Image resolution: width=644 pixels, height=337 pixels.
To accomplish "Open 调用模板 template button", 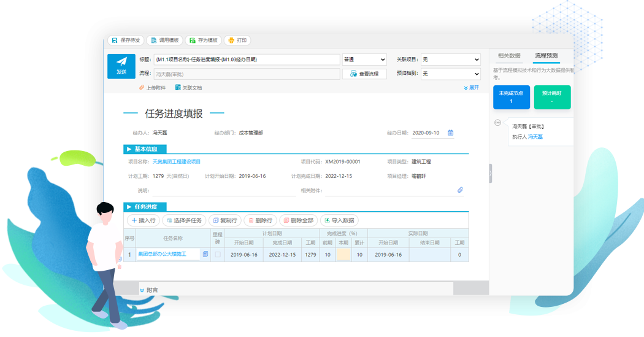I will pos(165,41).
